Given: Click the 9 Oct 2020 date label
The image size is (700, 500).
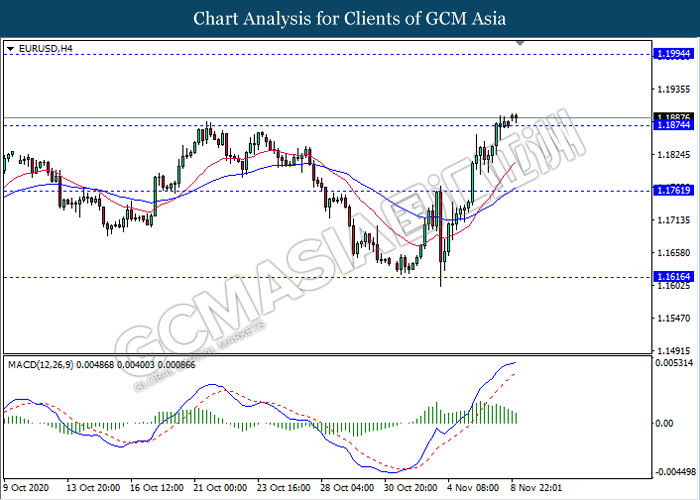Looking at the screenshot, I should click(27, 487).
